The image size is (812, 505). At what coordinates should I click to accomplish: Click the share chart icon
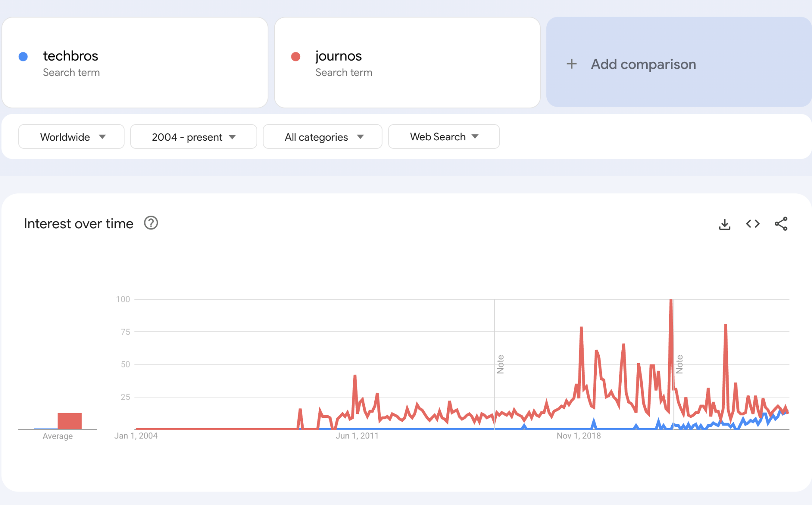781,224
